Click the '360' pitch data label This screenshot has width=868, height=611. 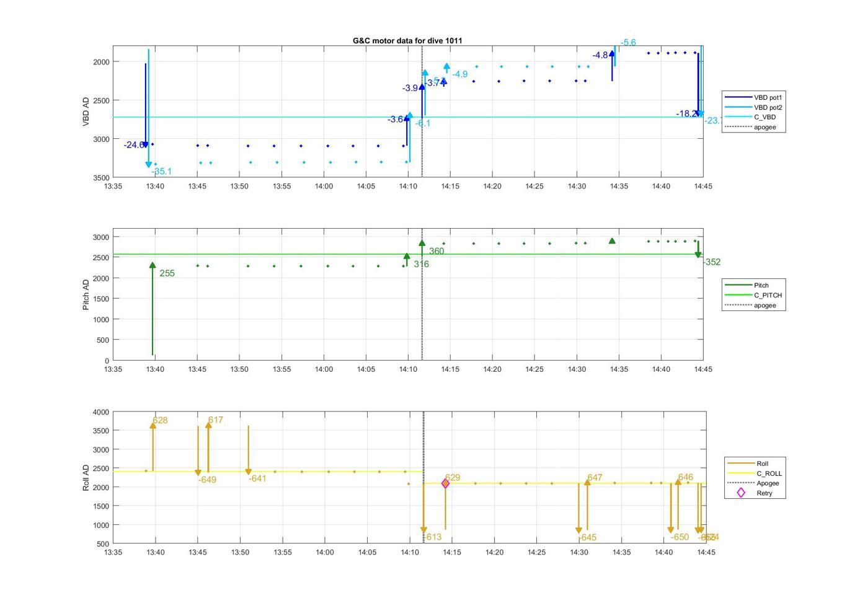[436, 252]
